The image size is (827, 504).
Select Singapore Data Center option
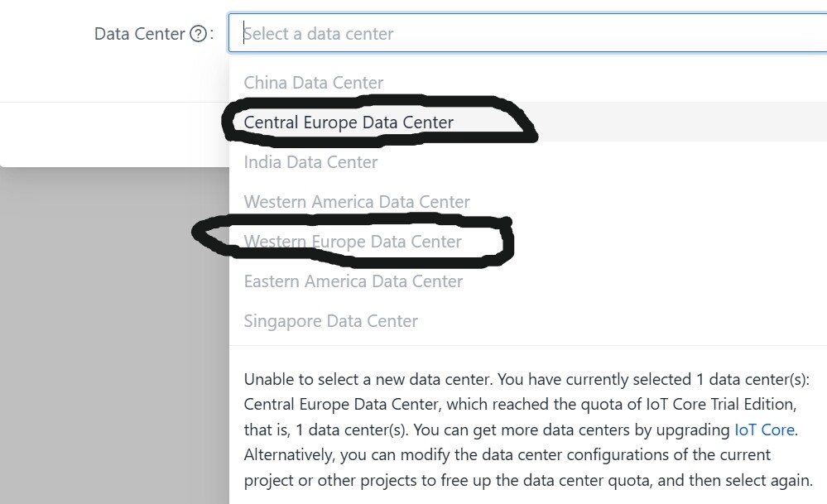click(330, 321)
